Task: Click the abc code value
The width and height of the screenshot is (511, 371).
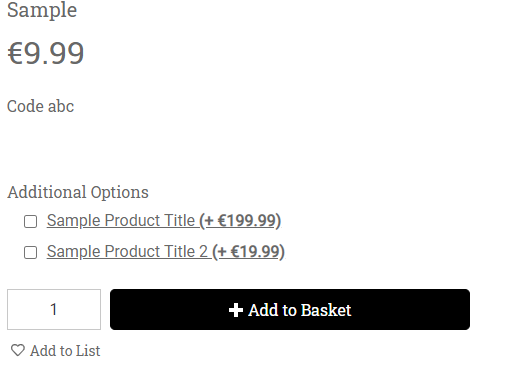Action: tap(61, 106)
